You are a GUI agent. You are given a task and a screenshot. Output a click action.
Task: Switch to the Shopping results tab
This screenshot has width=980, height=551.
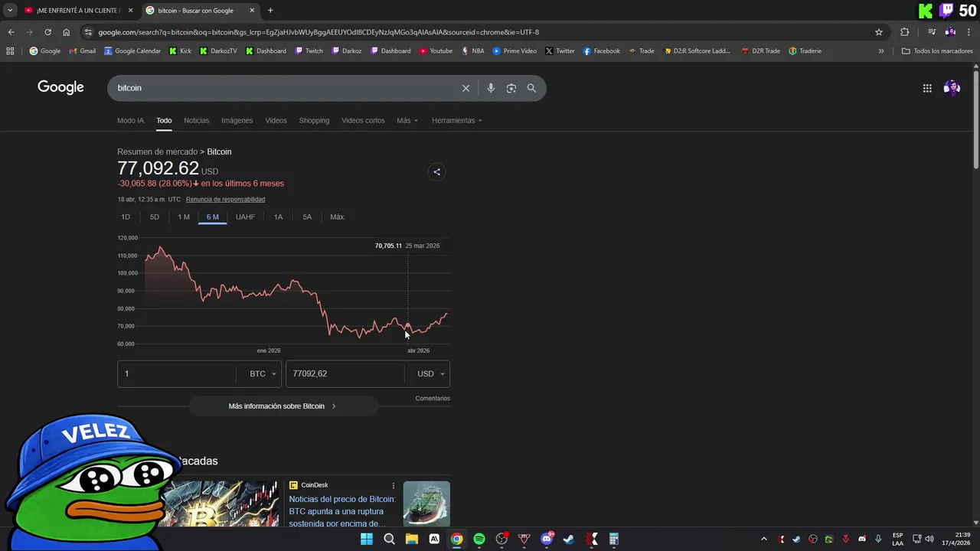point(314,120)
